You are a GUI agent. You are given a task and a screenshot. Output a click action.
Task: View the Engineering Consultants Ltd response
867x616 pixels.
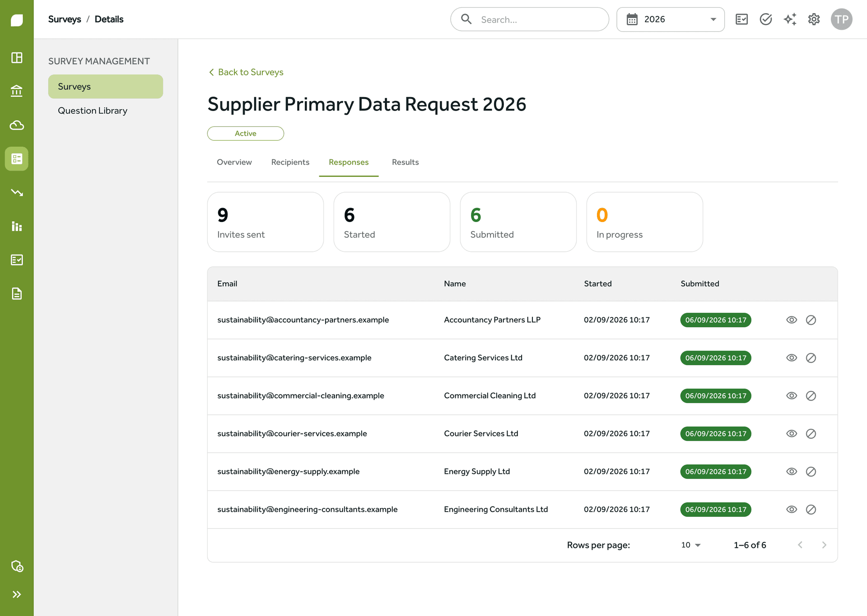(x=792, y=509)
